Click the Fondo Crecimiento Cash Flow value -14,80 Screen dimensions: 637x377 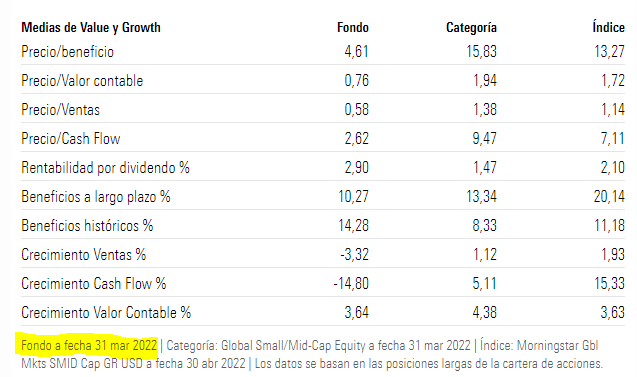click(351, 284)
